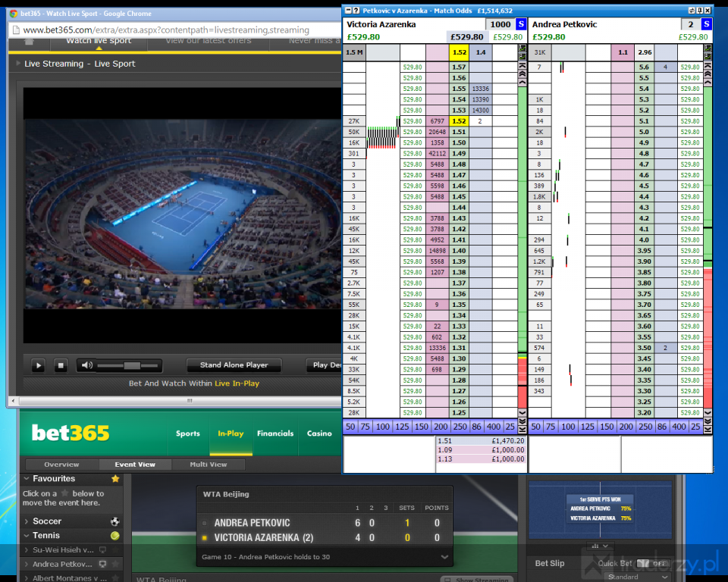This screenshot has width=728, height=582.
Task: Jump to top of Petkovic ladder
Action: [708, 66]
